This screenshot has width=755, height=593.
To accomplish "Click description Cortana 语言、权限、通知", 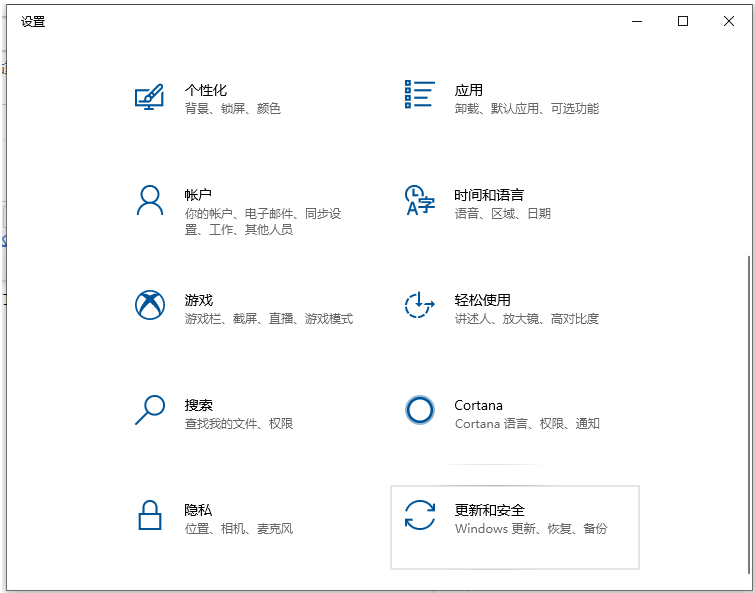I will pyautogui.click(x=527, y=424).
